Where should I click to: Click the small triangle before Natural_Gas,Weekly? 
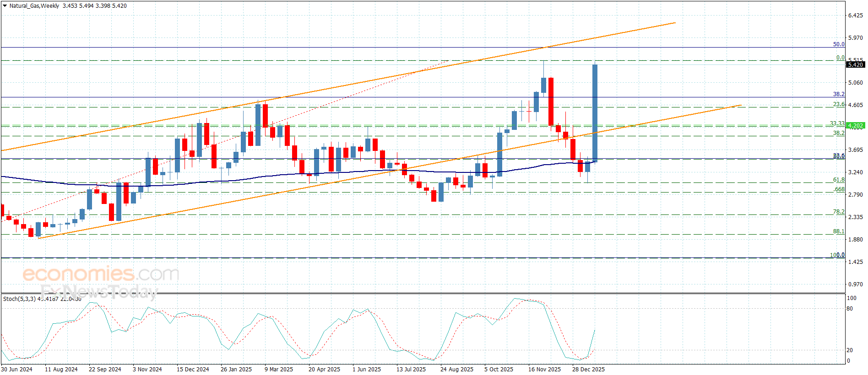5,6
